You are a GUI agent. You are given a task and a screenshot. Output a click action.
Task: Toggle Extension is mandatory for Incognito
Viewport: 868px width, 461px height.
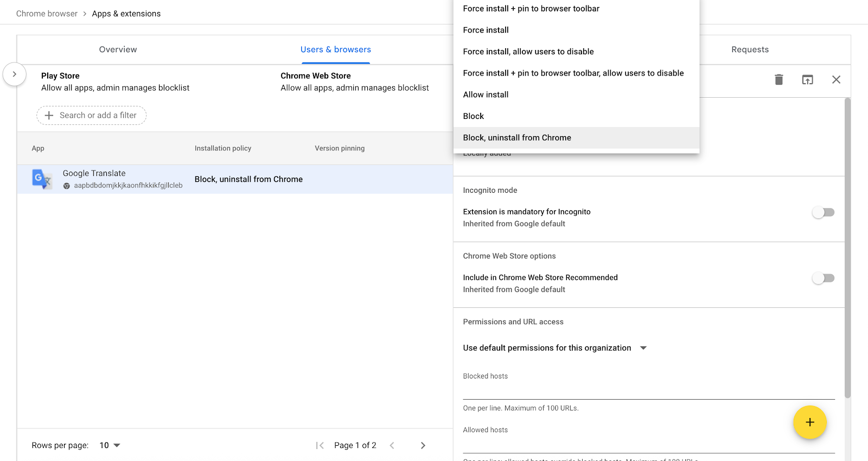pyautogui.click(x=823, y=212)
